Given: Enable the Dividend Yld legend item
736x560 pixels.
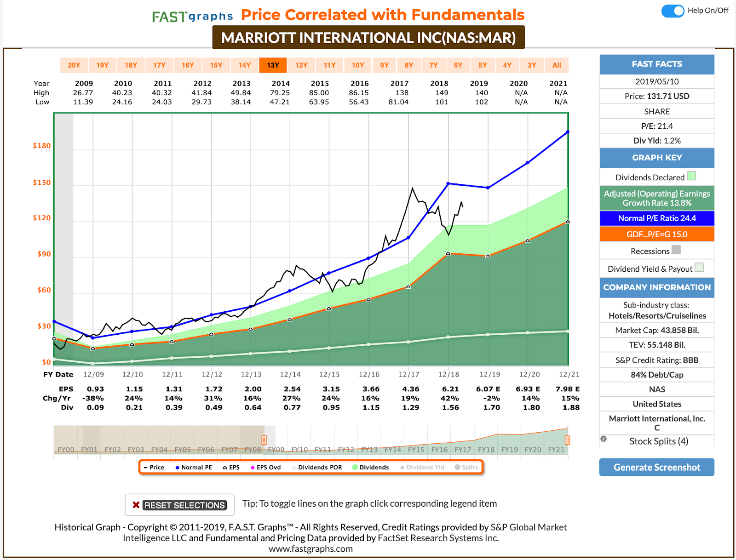Looking at the screenshot, I should (422, 467).
